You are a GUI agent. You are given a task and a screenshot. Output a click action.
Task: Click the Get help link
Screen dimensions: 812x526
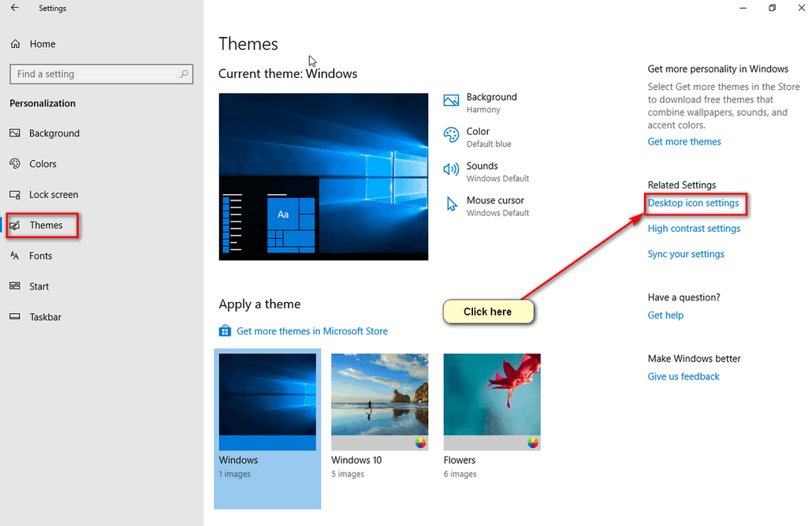pyautogui.click(x=665, y=315)
